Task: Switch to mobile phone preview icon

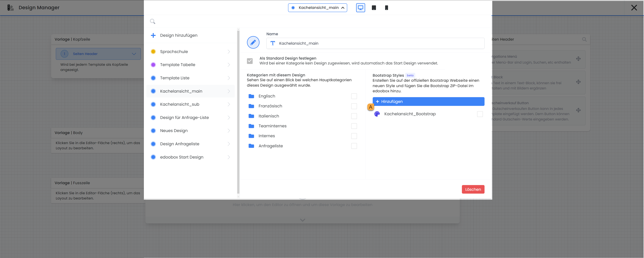Action: pyautogui.click(x=386, y=8)
